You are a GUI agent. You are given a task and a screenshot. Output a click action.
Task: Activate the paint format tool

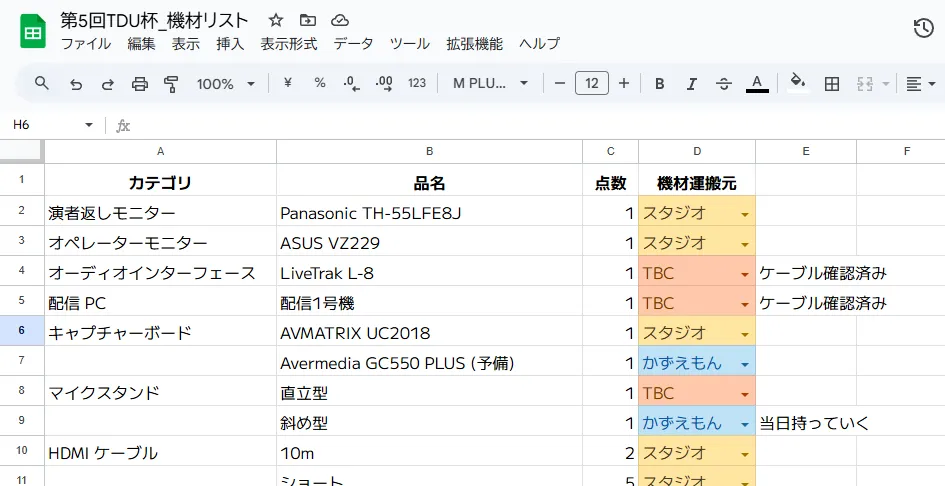pyautogui.click(x=172, y=84)
